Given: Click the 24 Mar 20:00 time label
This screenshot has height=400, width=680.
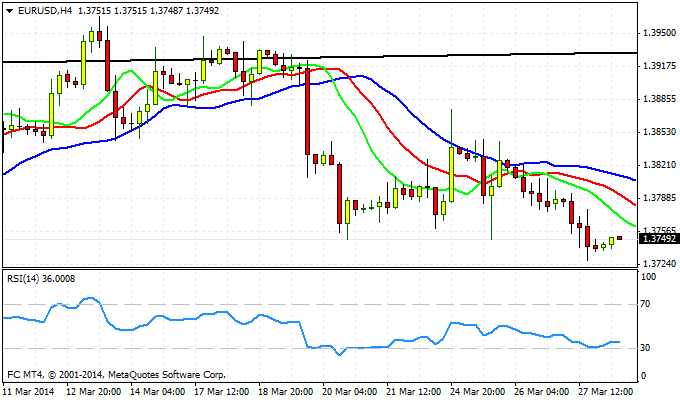Looking at the screenshot, I should tap(478, 391).
